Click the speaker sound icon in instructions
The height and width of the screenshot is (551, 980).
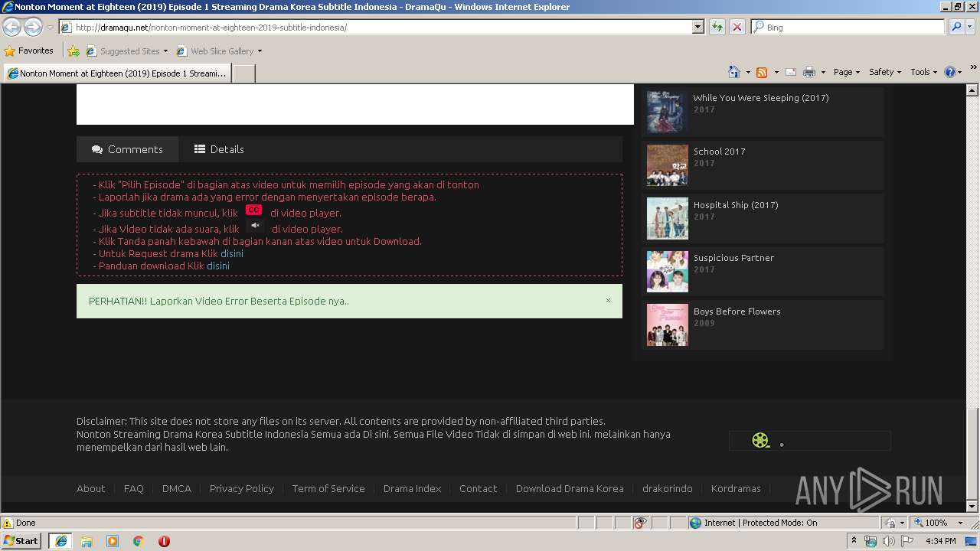click(255, 225)
